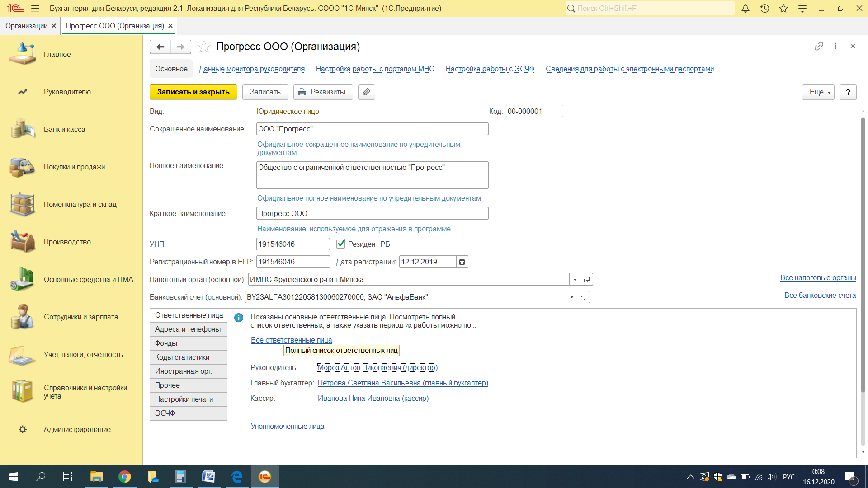This screenshot has width=868, height=488.
Task: Open help question mark button
Action: point(848,92)
